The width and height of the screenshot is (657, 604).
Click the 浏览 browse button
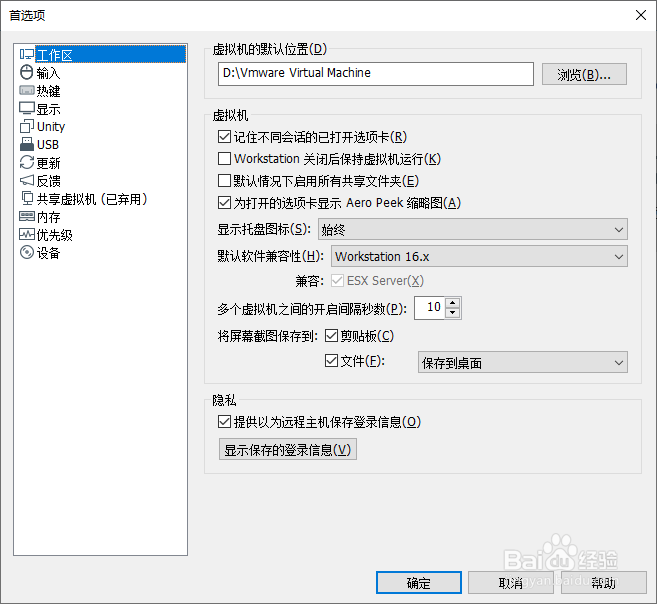coord(584,74)
